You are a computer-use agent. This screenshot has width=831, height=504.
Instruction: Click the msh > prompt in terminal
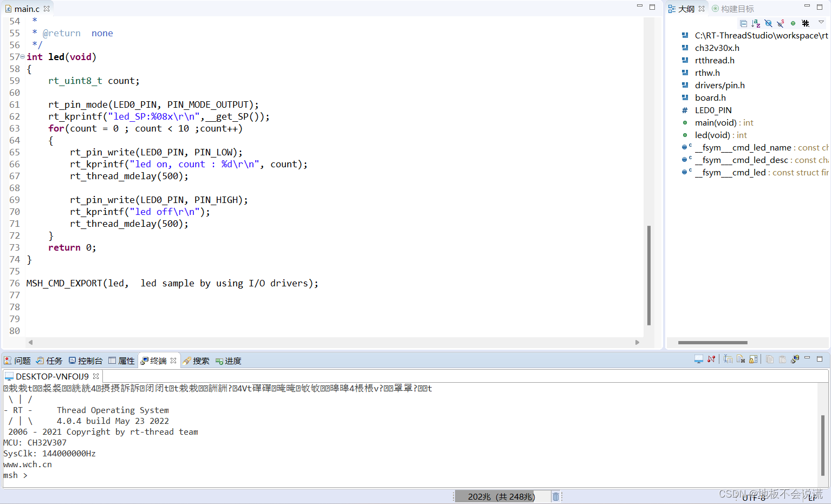pyautogui.click(x=15, y=475)
